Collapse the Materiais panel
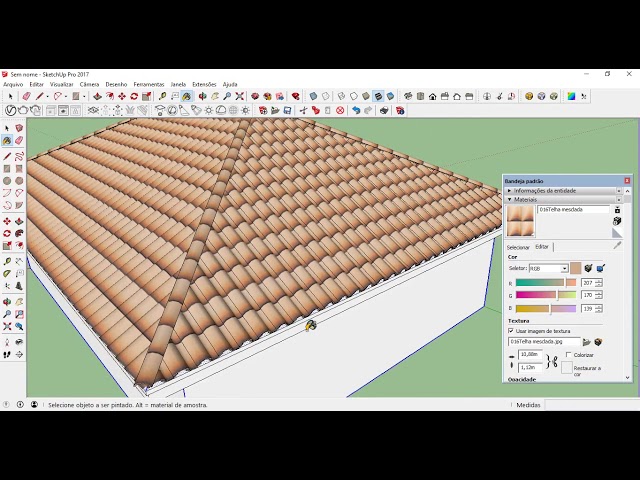 [x=509, y=200]
